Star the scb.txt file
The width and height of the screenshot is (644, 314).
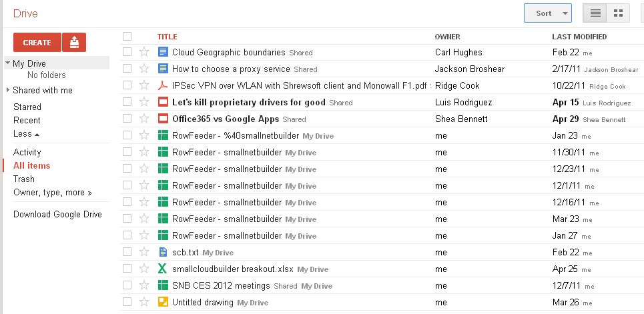(143, 252)
